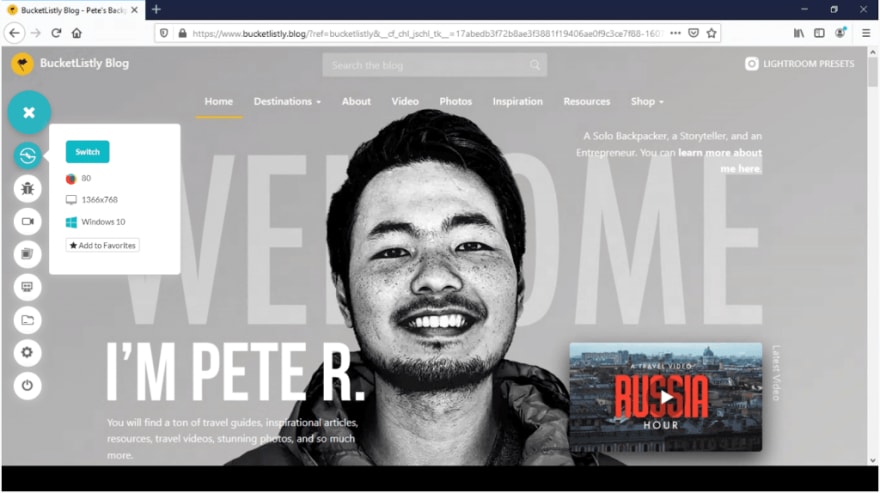Click the Windows 10 entry
Image resolution: width=880 pixels, height=493 pixels.
[x=95, y=222]
